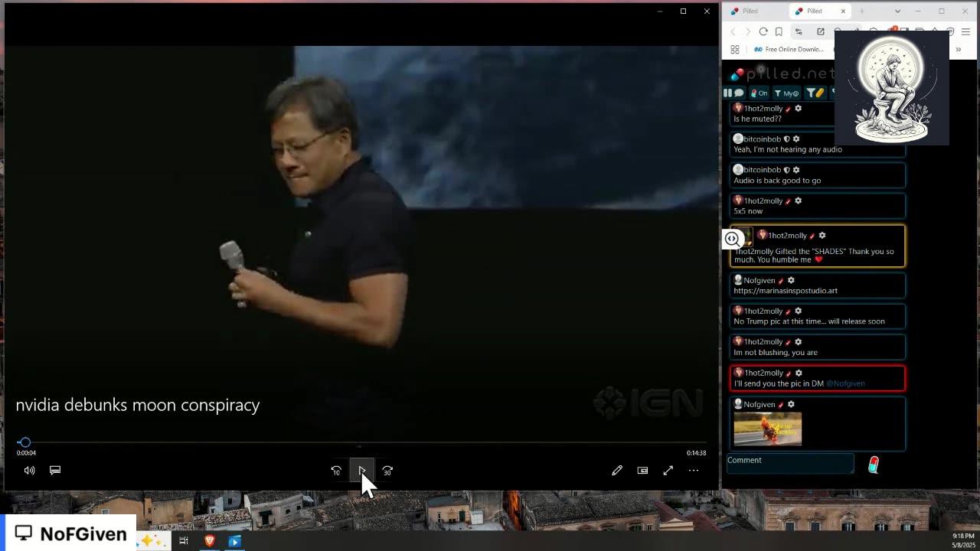
Task: Toggle the 'My@' mentions filter
Action: [x=786, y=93]
